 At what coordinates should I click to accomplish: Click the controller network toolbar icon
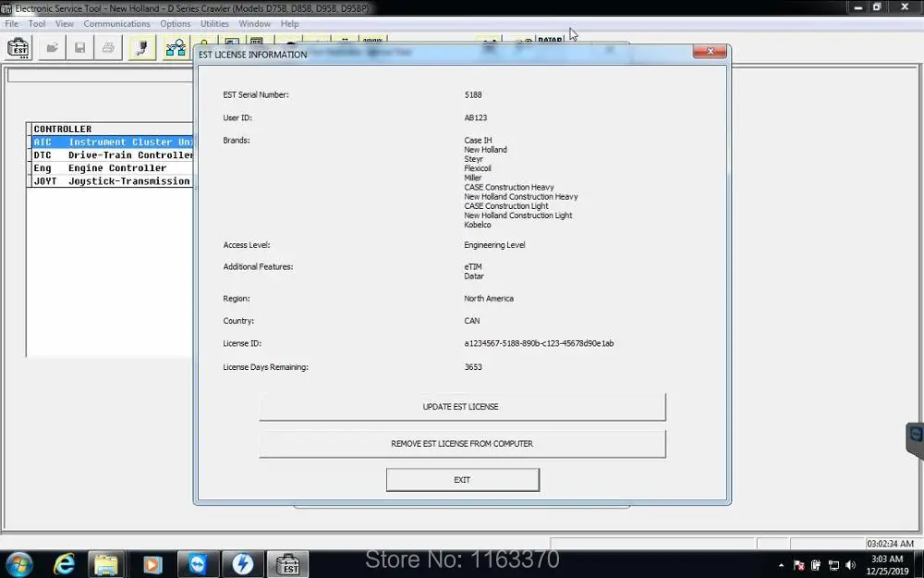[x=176, y=48]
